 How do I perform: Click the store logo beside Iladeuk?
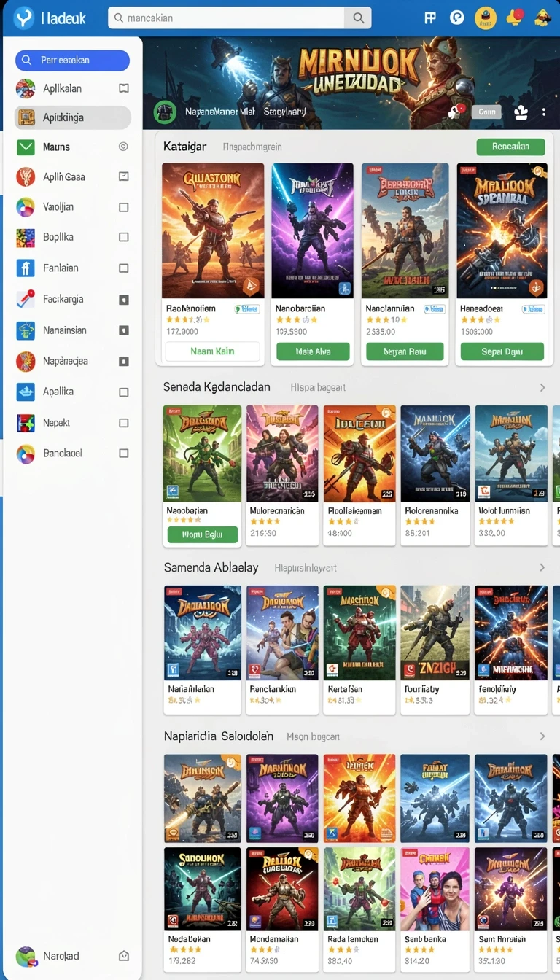24,17
